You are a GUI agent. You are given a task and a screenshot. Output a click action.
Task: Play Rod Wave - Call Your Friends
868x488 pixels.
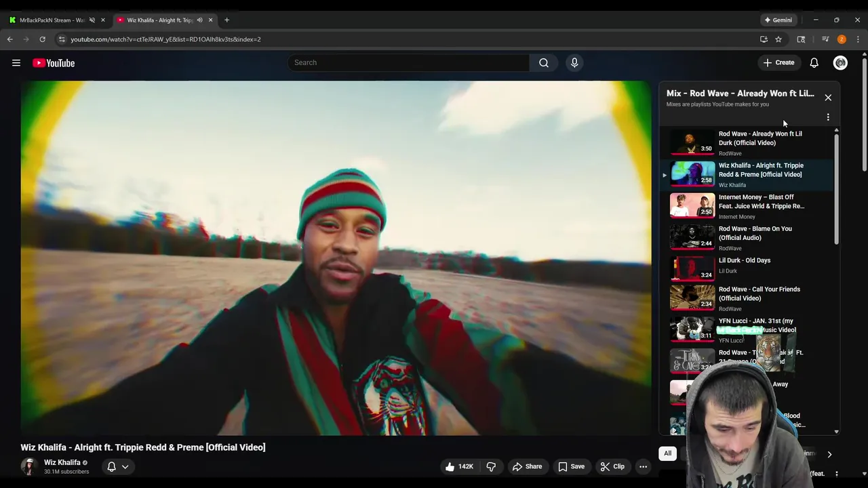tap(746, 298)
